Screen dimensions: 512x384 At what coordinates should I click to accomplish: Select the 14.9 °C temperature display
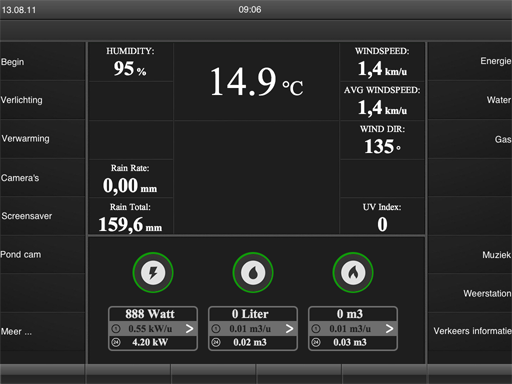(x=256, y=82)
